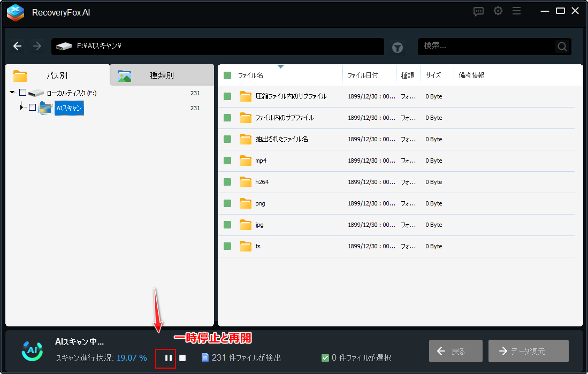The height and width of the screenshot is (374, 588).
Task: Expand the AIスキャン tree node
Action: pyautogui.click(x=21, y=108)
